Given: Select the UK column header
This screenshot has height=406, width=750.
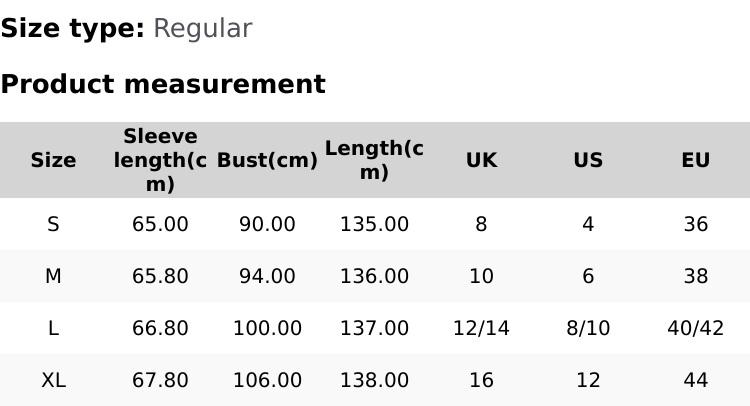Looking at the screenshot, I should [481, 160].
